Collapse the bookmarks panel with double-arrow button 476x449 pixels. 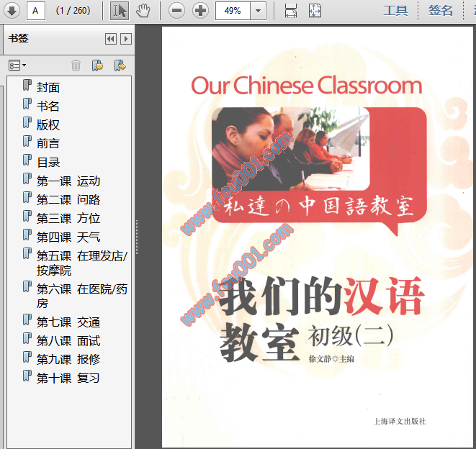111,39
